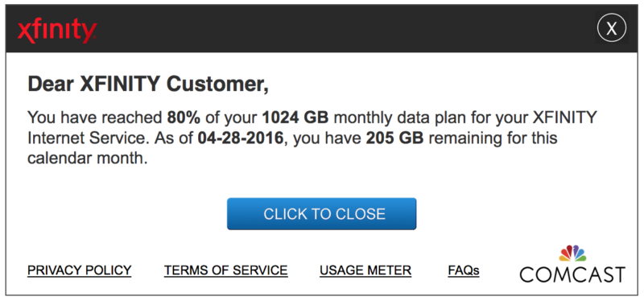Click the bold 1024 GB plan size
Screen dimensions: 644x301
pos(295,118)
